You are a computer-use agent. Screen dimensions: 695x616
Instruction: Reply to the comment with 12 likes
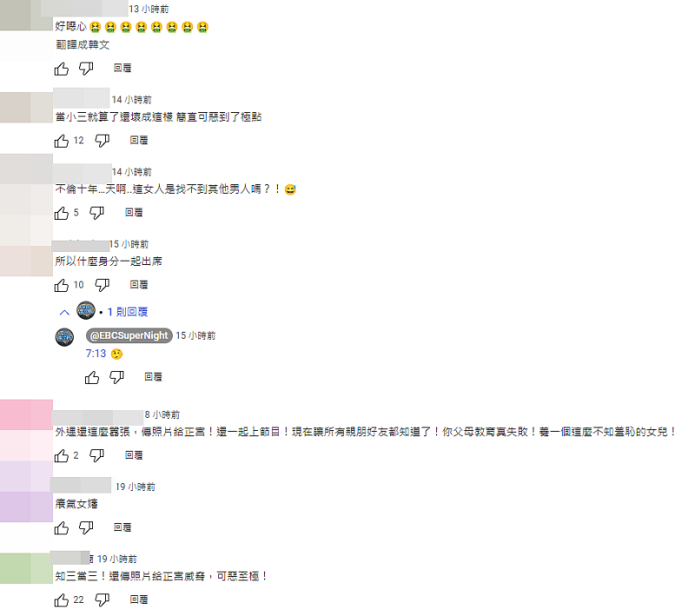[x=139, y=141]
